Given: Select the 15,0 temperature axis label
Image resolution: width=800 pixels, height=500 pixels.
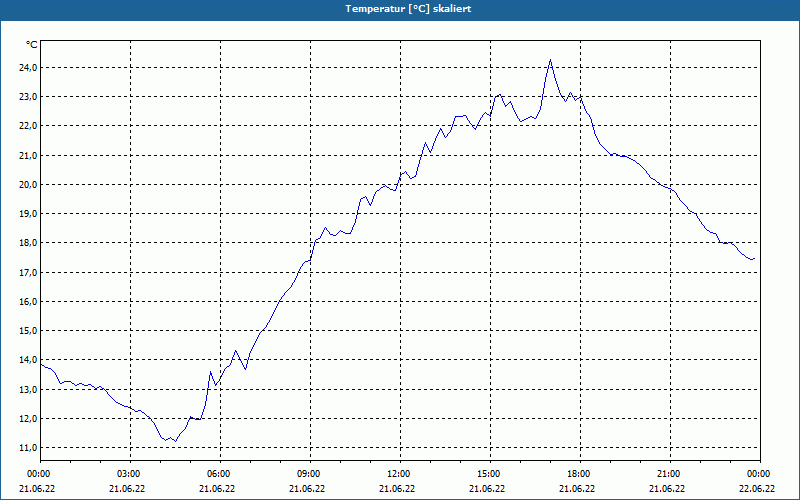Looking at the screenshot, I should [27, 331].
